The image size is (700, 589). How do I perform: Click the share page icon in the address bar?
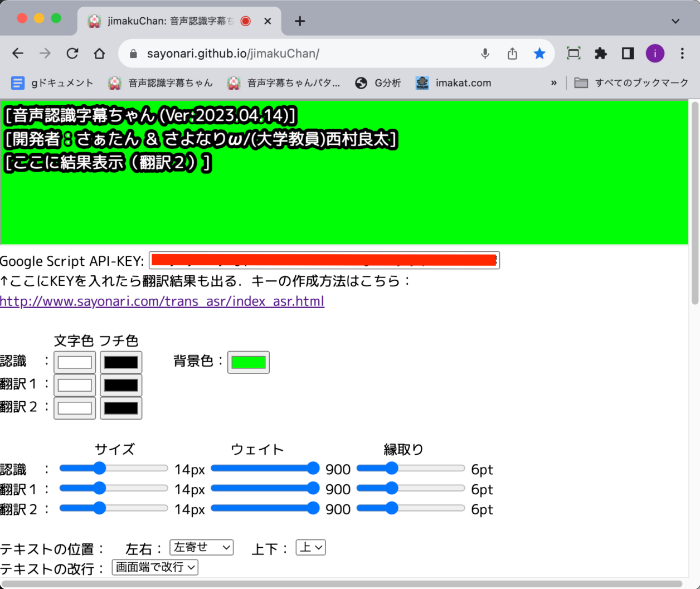[512, 53]
